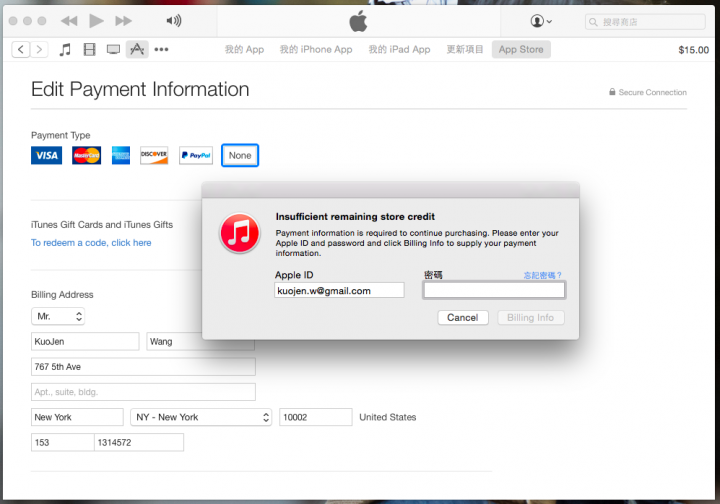Click the Apple logo in the header
The image size is (720, 504).
tap(358, 21)
